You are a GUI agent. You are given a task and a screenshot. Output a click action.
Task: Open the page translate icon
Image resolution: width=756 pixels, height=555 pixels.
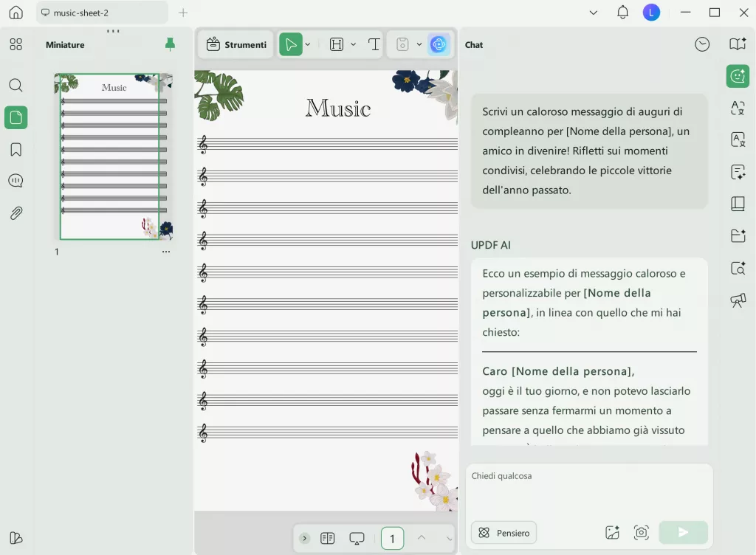[x=738, y=139]
